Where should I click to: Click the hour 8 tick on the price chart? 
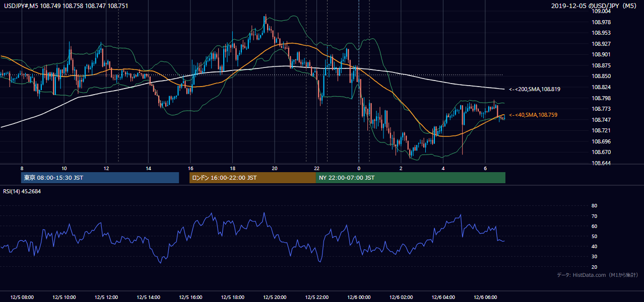(22, 168)
